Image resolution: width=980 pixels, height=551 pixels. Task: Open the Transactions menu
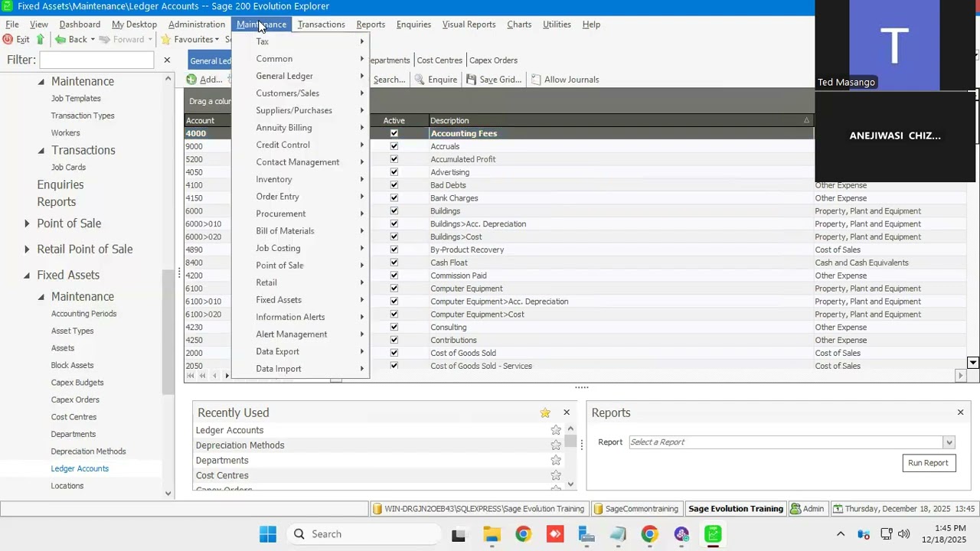[321, 24]
